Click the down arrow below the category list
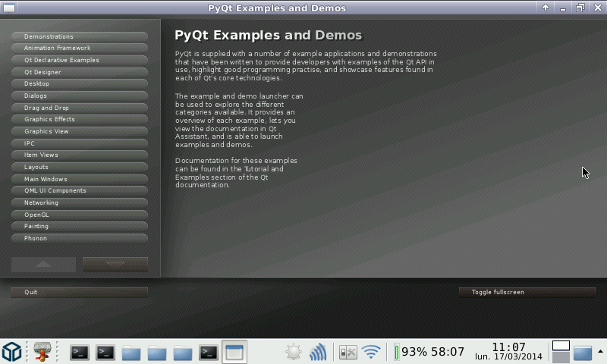Screen dimensions: 607x364 [x=115, y=265]
